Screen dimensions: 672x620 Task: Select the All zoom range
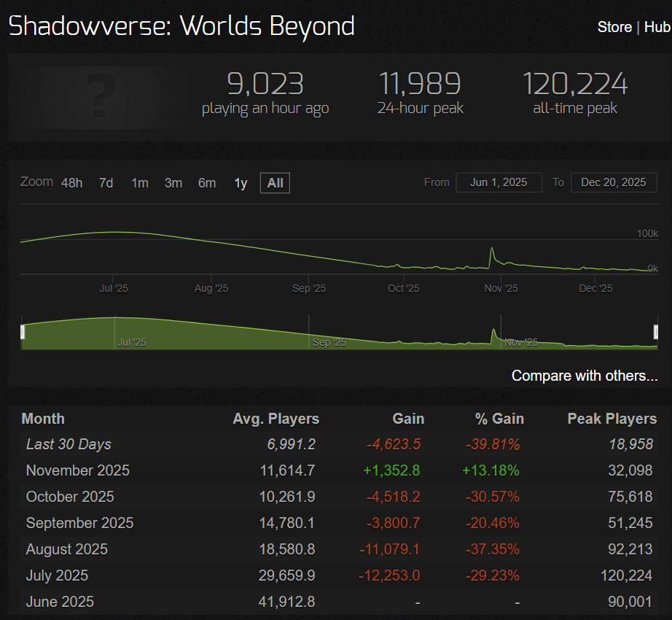(276, 183)
